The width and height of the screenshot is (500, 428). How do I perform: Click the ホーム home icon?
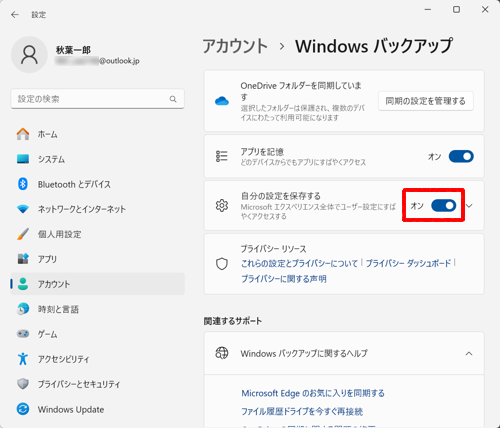(x=23, y=134)
